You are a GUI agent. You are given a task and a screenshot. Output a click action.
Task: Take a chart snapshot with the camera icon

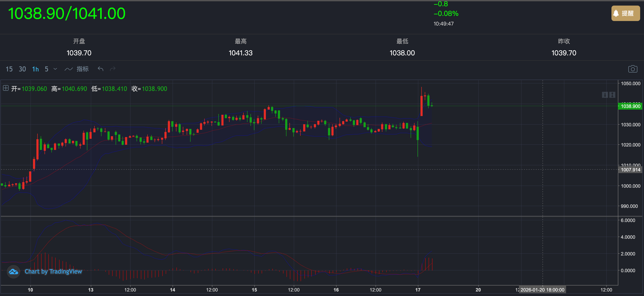click(x=632, y=69)
